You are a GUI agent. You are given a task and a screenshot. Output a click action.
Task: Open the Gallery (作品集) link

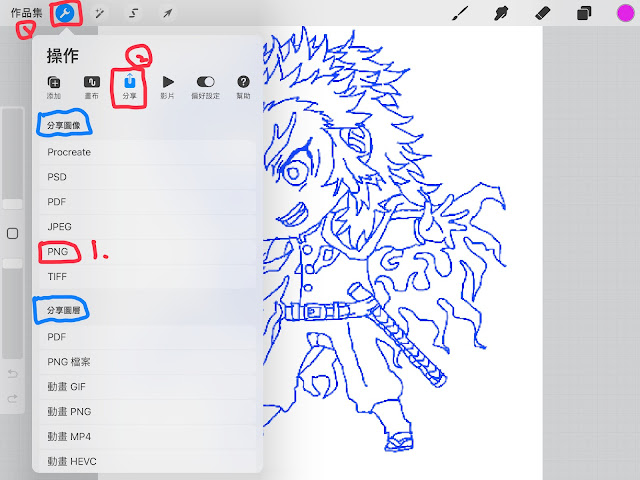pyautogui.click(x=27, y=13)
